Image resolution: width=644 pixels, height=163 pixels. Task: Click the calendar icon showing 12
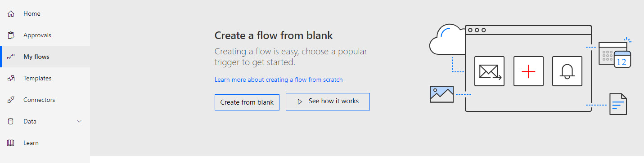click(x=621, y=59)
